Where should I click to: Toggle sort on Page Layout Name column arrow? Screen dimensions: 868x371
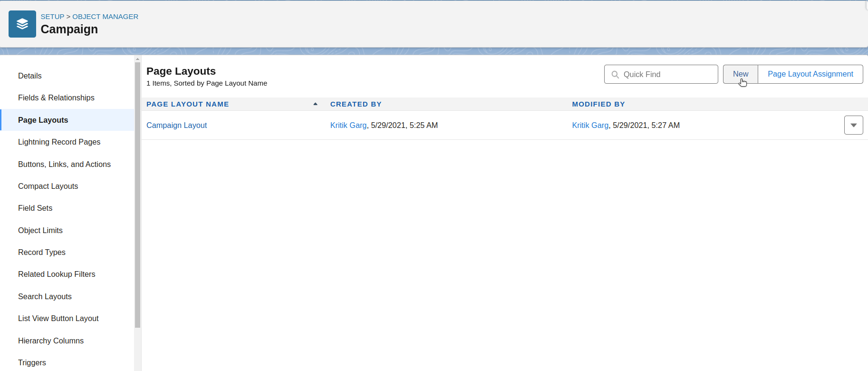pos(315,104)
